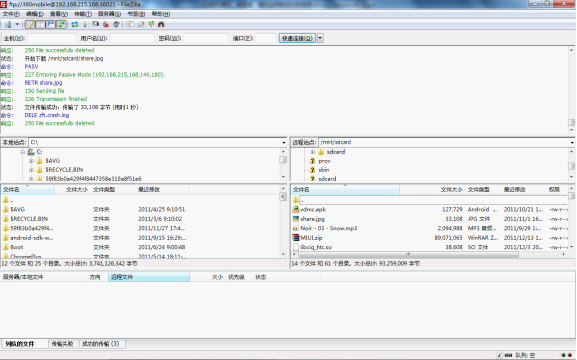Select Boot folder icon in local list

6,247
